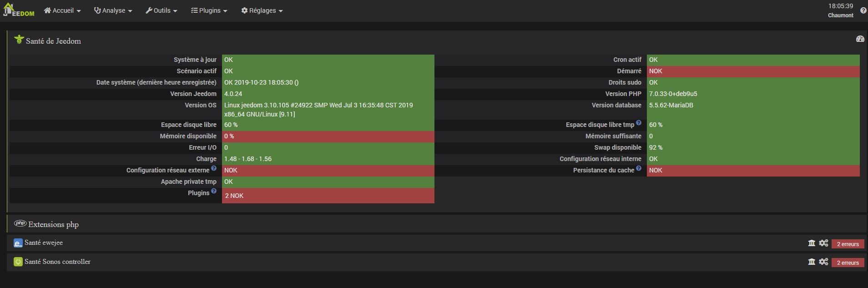Open Sonos controller building icon
The height and width of the screenshot is (288, 868).
[x=812, y=262]
